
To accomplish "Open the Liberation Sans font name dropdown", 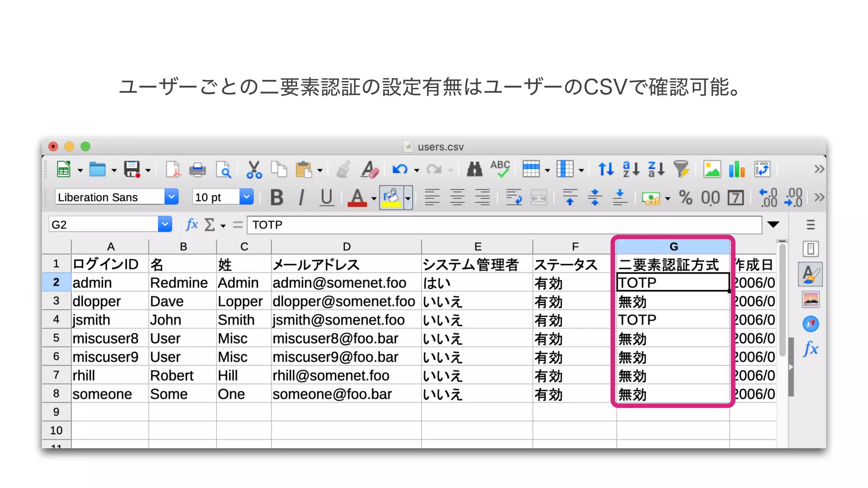I will (171, 197).
